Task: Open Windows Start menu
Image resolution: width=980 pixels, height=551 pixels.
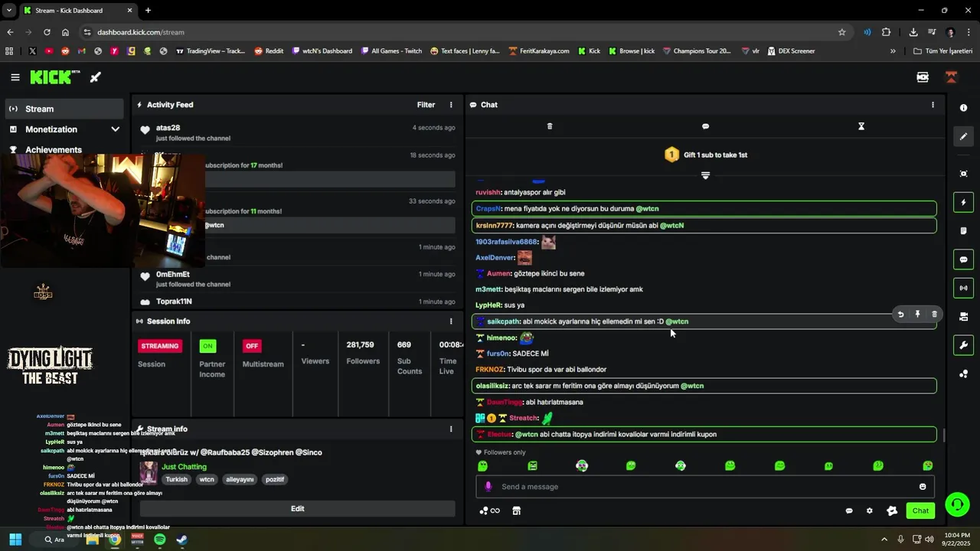Action: point(15,540)
